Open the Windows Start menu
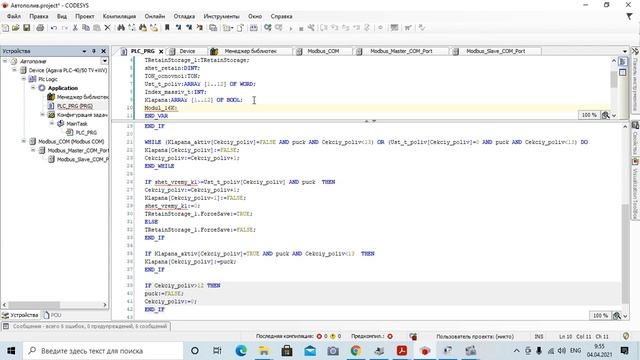The height and width of the screenshot is (360, 640). point(11,351)
